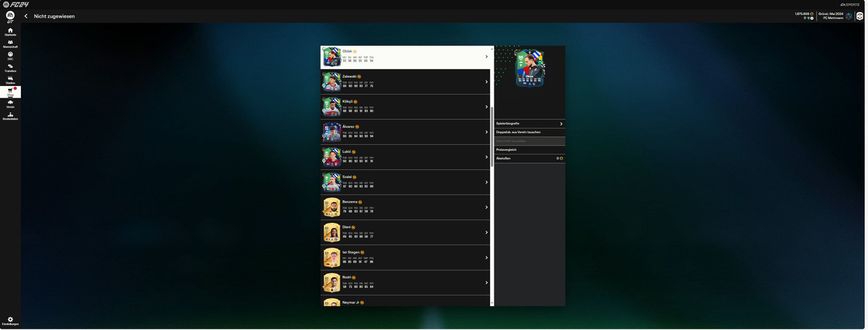This screenshot has width=868, height=330.
Task: Open Spielerbiografie chevron in detail panel
Action: coord(561,123)
